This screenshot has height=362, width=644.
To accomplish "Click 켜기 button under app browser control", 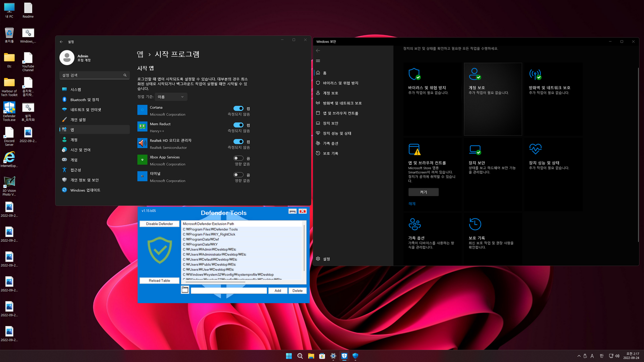I will [423, 192].
